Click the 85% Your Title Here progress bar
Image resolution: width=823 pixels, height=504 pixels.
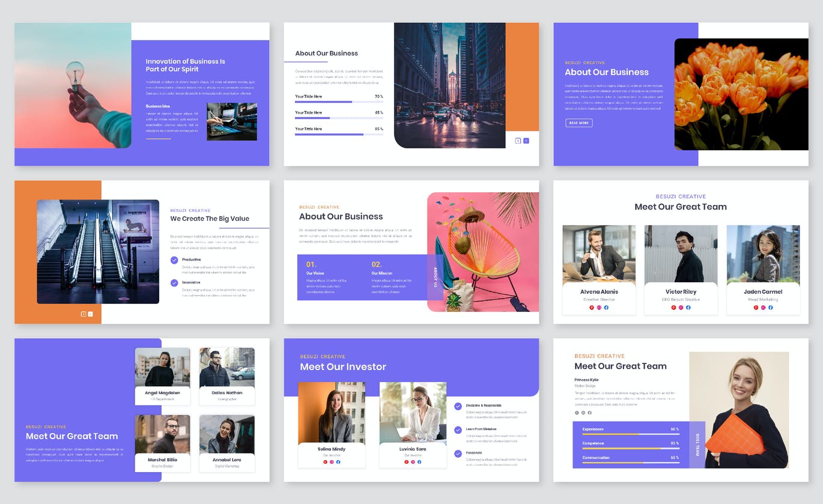click(x=339, y=135)
